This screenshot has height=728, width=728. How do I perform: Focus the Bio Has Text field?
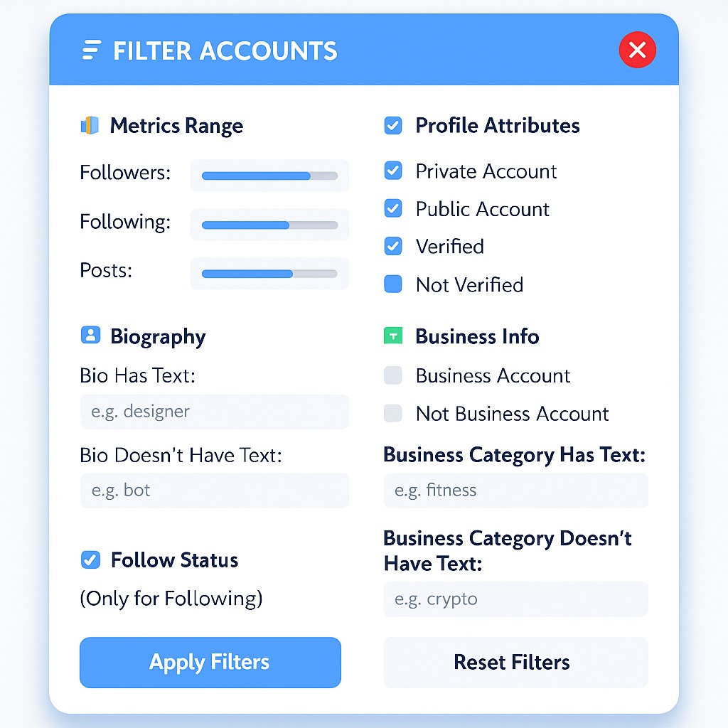click(214, 412)
